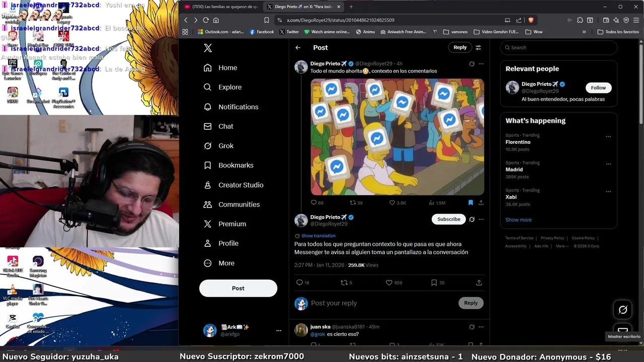This screenshot has width=644, height=362.
Task: Click the Reply button in Post header
Action: tap(460, 47)
